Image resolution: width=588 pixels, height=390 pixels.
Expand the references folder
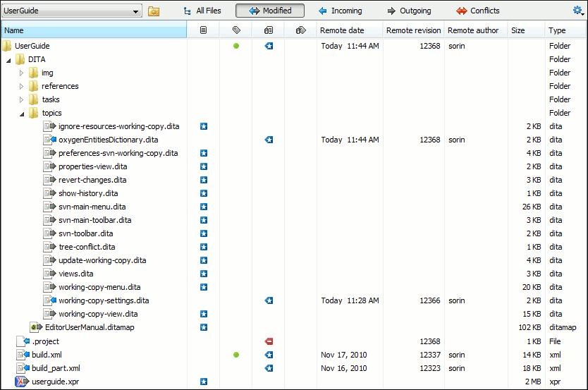click(21, 86)
